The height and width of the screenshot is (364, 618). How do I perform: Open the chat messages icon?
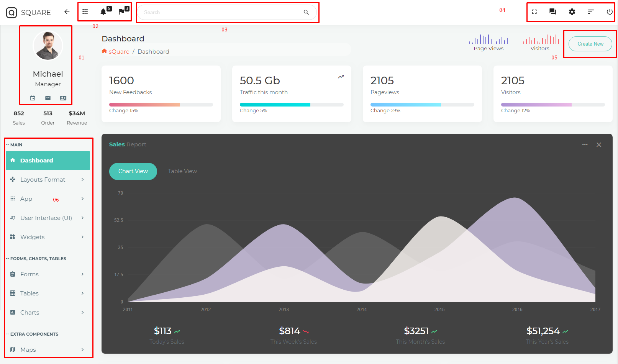[552, 12]
